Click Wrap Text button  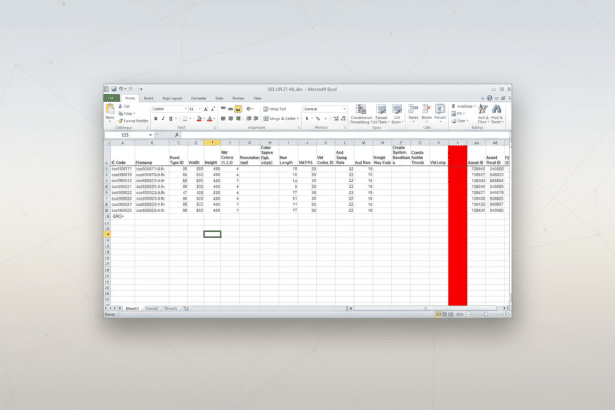tap(275, 109)
